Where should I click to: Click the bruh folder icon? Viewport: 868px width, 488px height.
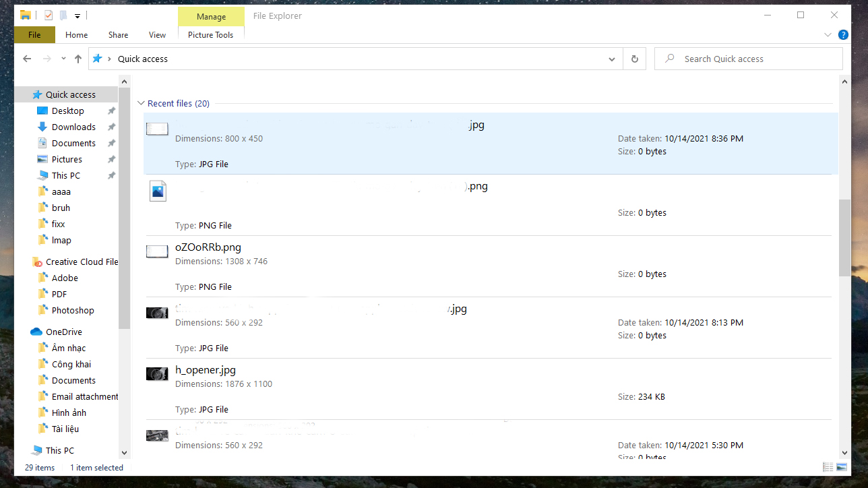[42, 208]
